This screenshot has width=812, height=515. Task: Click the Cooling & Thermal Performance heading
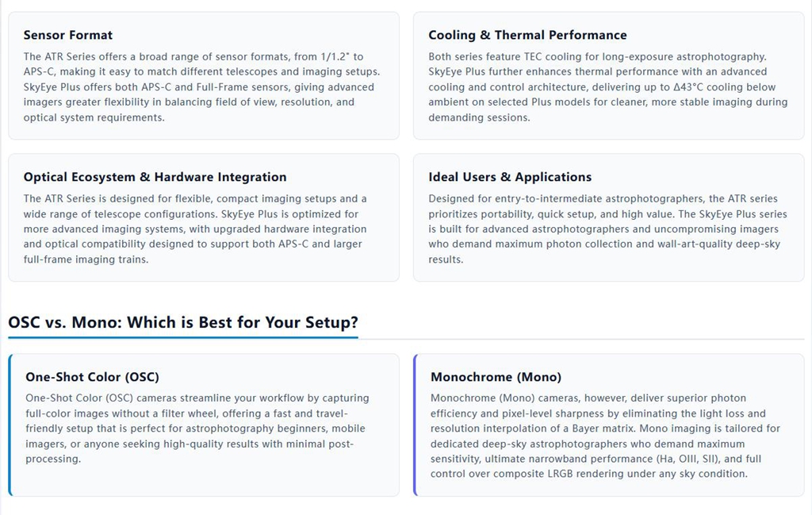(x=527, y=35)
